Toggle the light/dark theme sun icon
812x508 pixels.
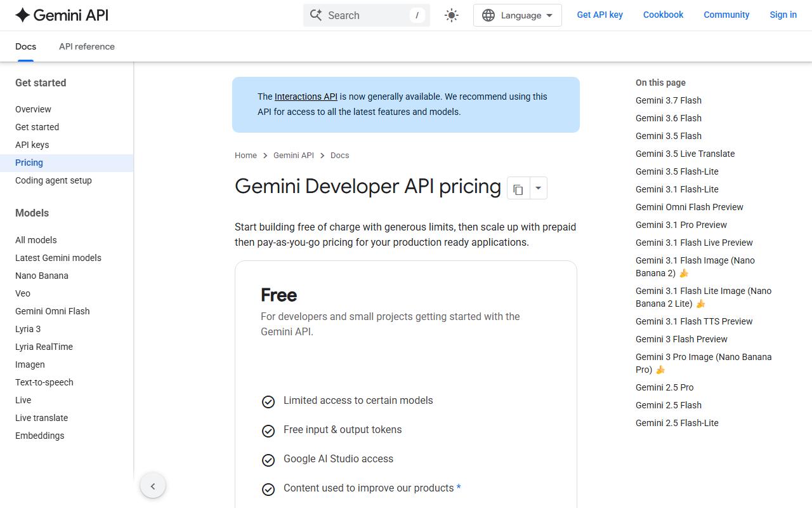(452, 15)
